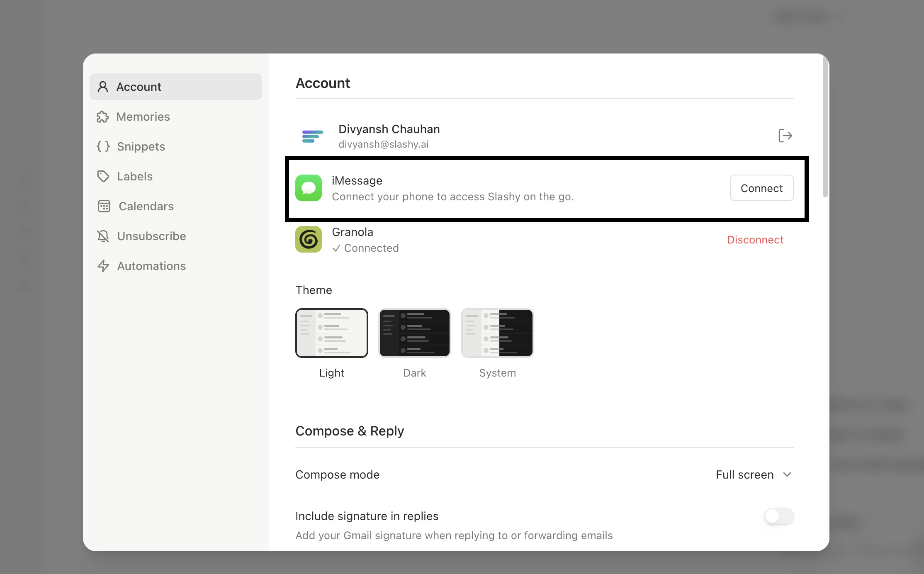Choose the Dark theme label

pyautogui.click(x=415, y=373)
